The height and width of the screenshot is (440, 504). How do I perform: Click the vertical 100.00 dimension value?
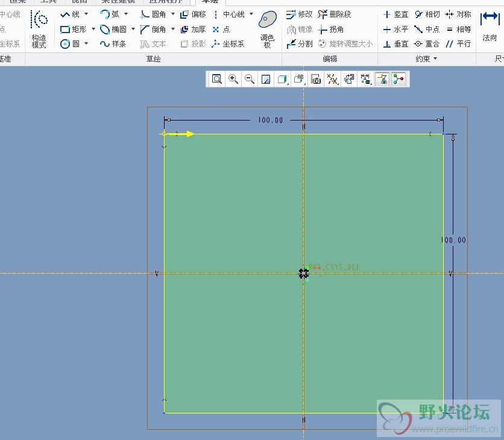453,240
